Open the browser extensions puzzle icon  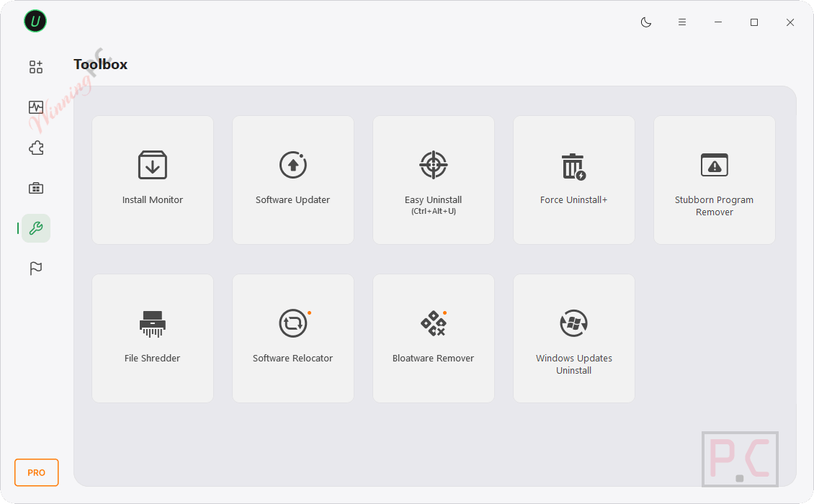coord(36,148)
